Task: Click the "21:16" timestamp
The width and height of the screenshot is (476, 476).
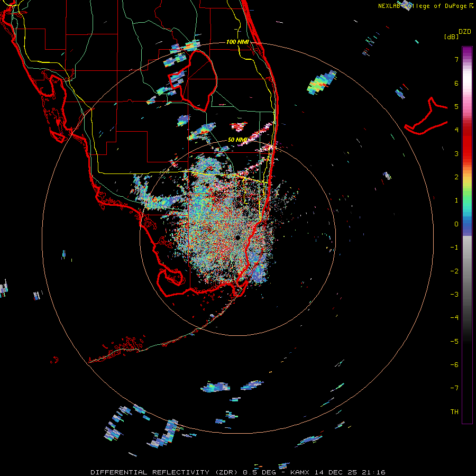Action: pos(373,472)
